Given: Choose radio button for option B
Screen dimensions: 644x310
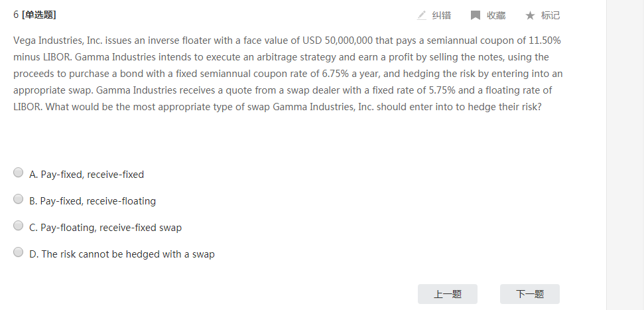Looking at the screenshot, I should point(19,199).
